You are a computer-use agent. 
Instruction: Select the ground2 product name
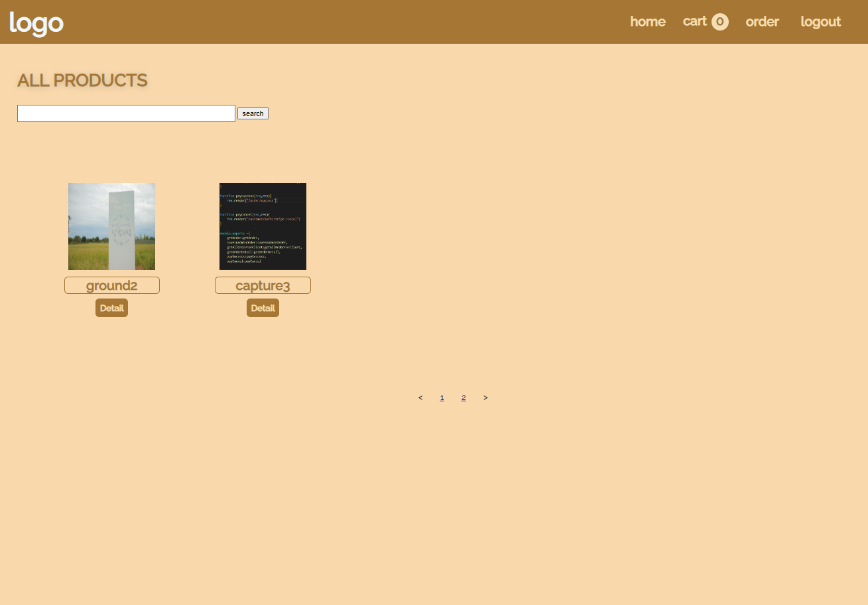(x=112, y=285)
